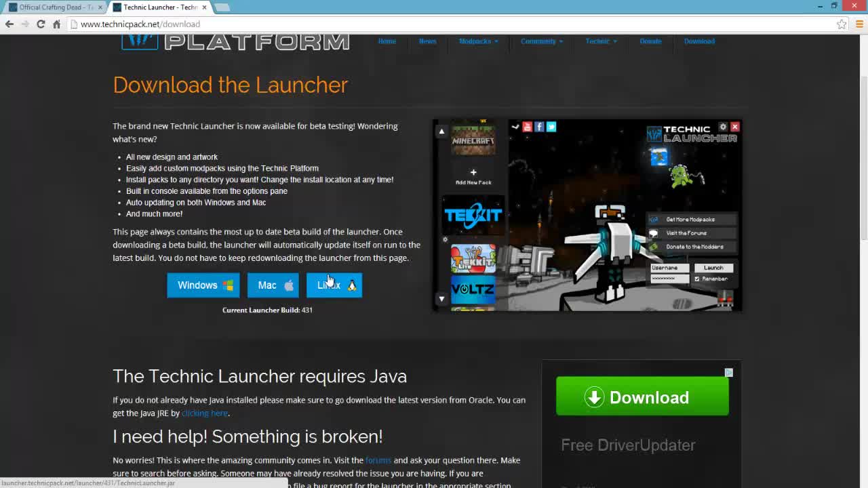Click the Technic Launcher logo in preview
This screenshot has height=488, width=868.
tap(692, 134)
